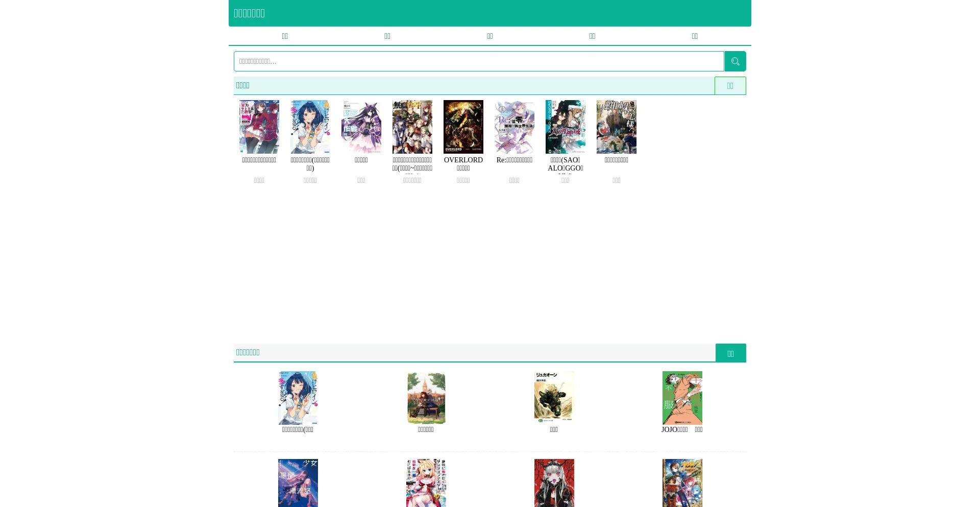The width and height of the screenshot is (980, 507).
Task: Open the leftmost navigation tab
Action: click(x=285, y=36)
